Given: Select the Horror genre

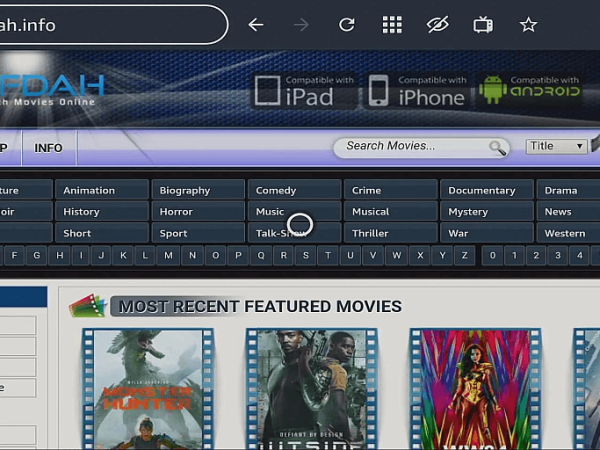Looking at the screenshot, I should 198,212.
